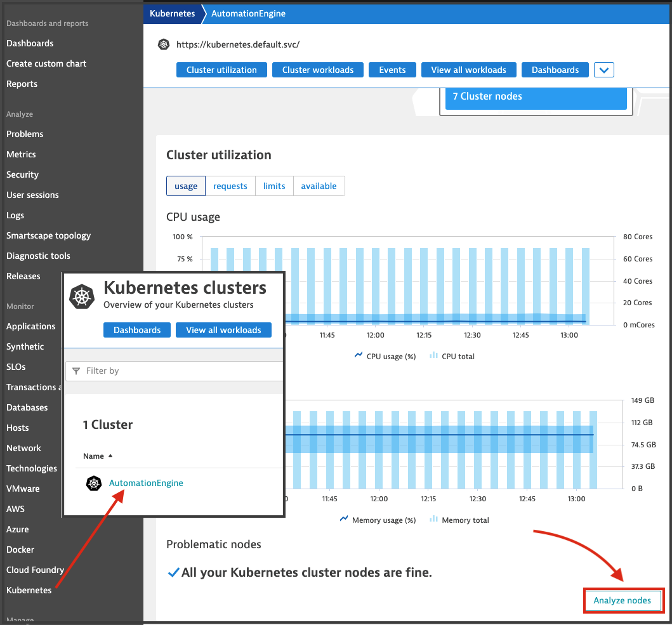Viewport: 672px width, 625px height.
Task: Open Hosts in the sidebar
Action: (x=18, y=428)
